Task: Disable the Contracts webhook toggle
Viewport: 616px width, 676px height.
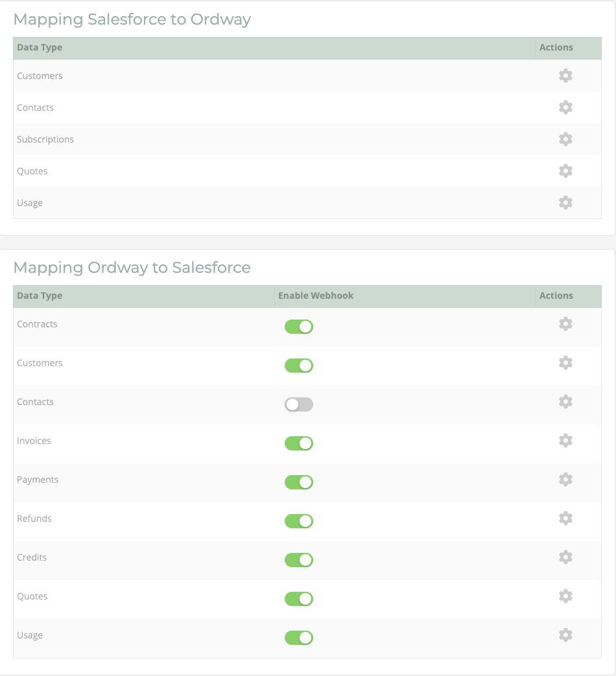Action: (x=299, y=327)
